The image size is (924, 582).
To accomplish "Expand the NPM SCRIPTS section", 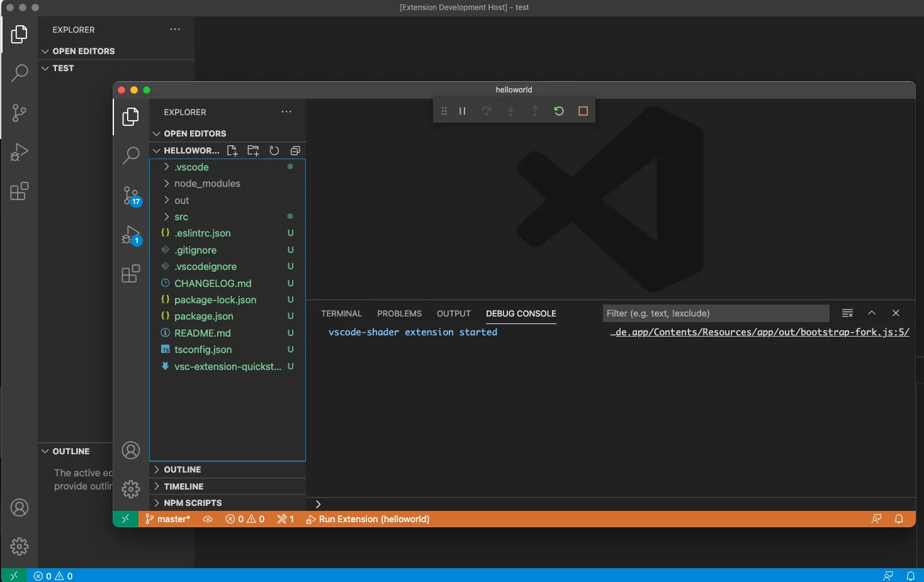I will pos(193,503).
